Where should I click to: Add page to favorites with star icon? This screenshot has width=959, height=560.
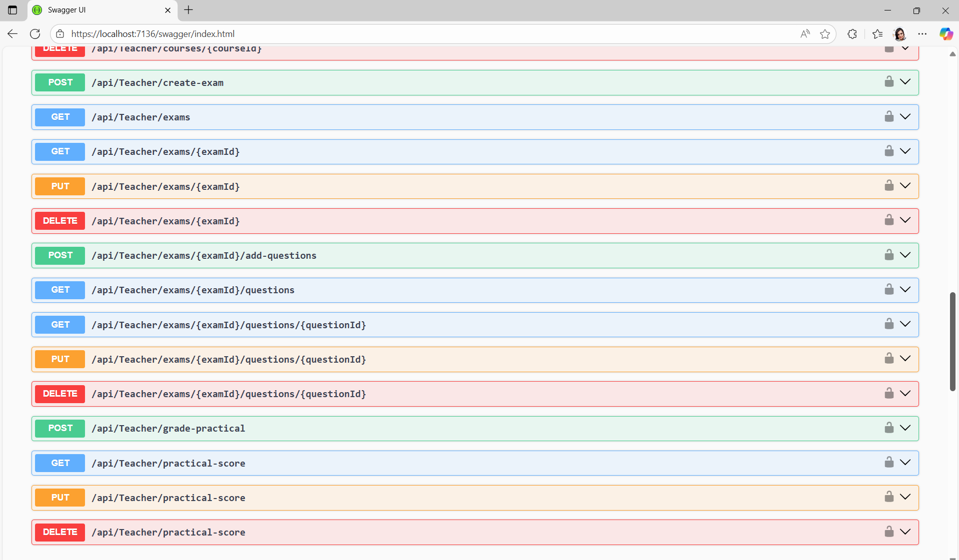[824, 34]
